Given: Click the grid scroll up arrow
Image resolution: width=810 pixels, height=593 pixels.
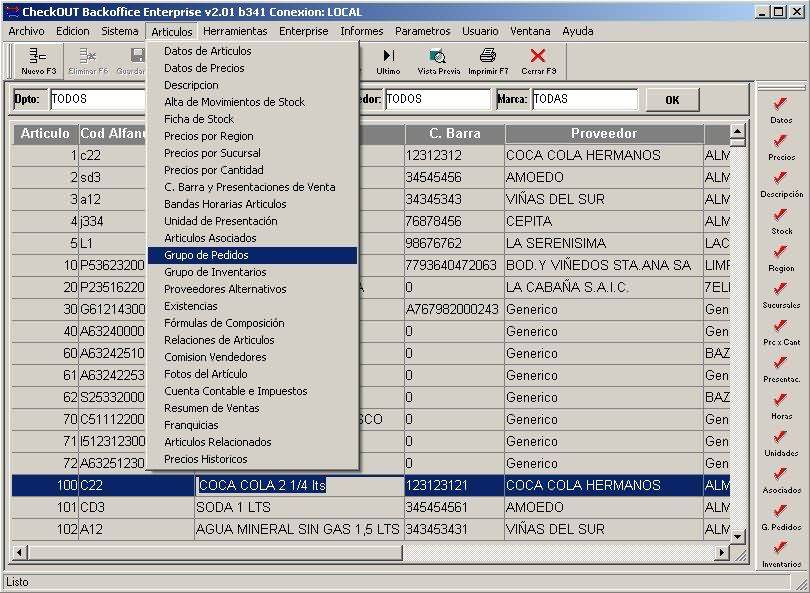Looking at the screenshot, I should coord(737,131).
